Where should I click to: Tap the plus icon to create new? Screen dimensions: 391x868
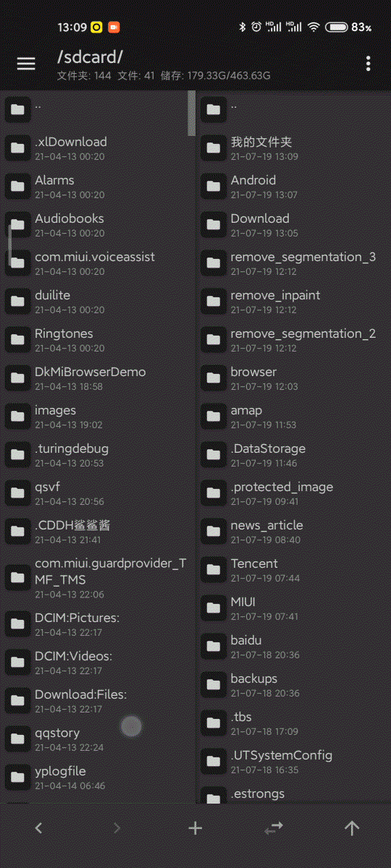point(195,828)
